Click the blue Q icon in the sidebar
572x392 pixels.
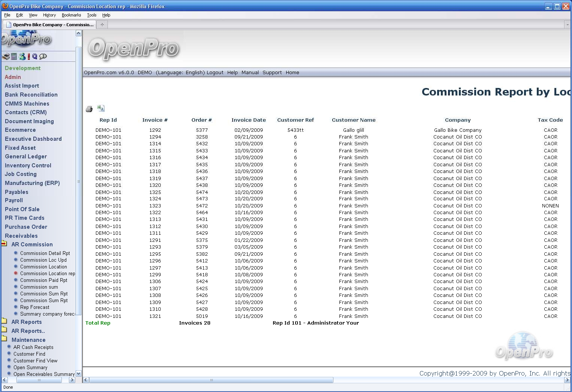click(35, 57)
